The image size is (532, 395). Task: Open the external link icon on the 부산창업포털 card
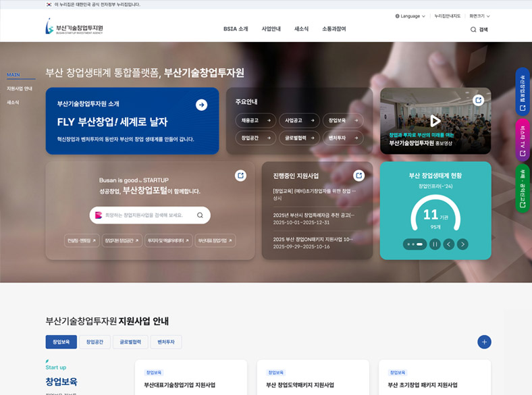(240, 176)
